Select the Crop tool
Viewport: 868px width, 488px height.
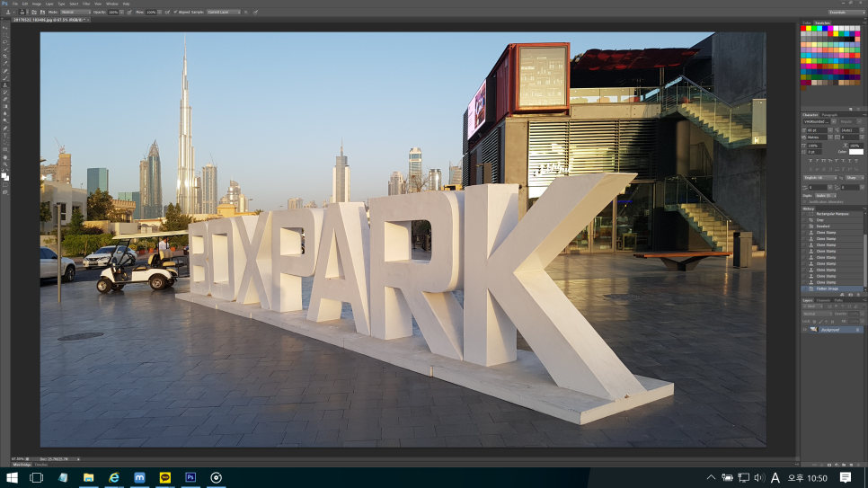(x=5, y=56)
